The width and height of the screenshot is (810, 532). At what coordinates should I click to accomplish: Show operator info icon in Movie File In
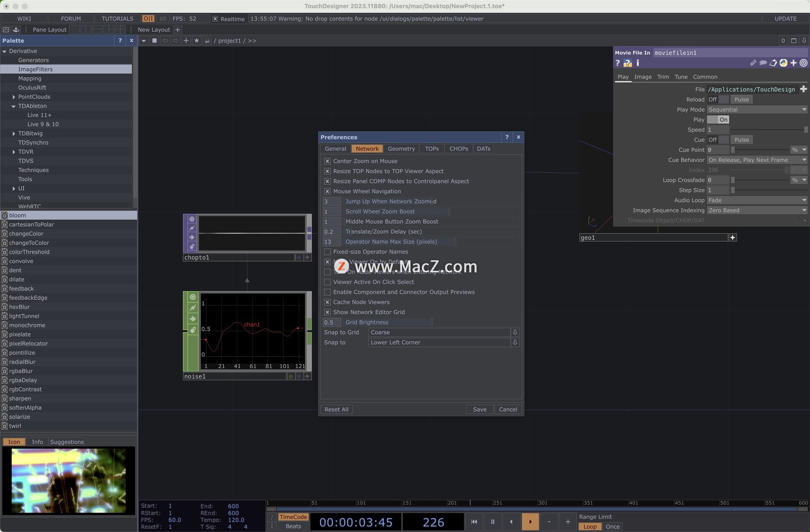637,63
